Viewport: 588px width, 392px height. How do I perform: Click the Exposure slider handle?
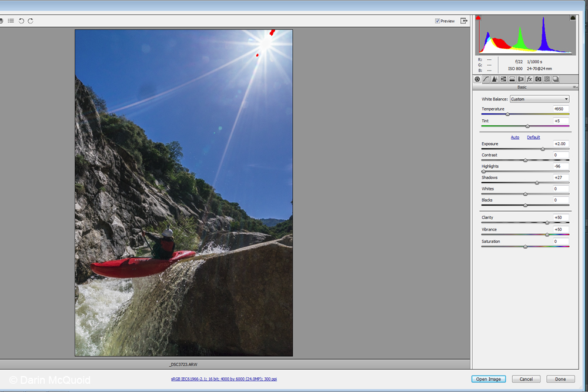pos(543,149)
